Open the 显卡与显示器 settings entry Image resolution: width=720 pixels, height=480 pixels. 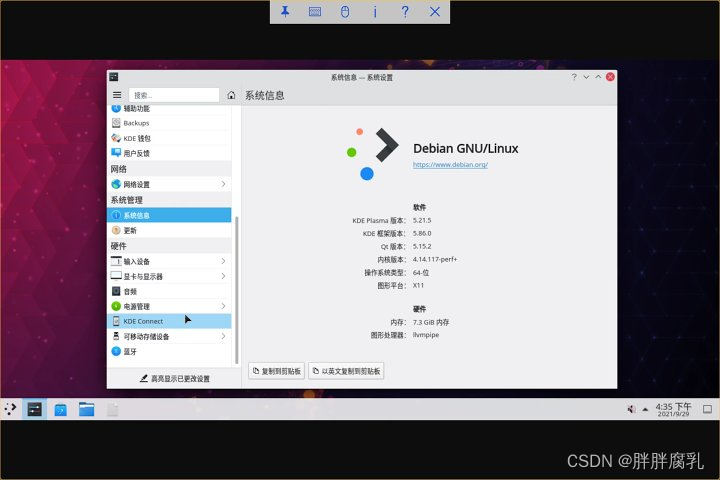coord(169,277)
